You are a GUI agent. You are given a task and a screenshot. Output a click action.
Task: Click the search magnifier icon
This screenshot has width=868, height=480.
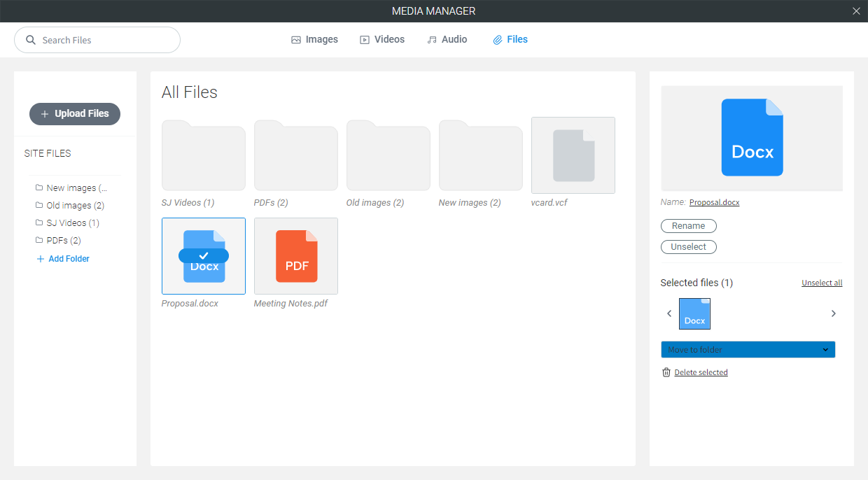point(31,40)
